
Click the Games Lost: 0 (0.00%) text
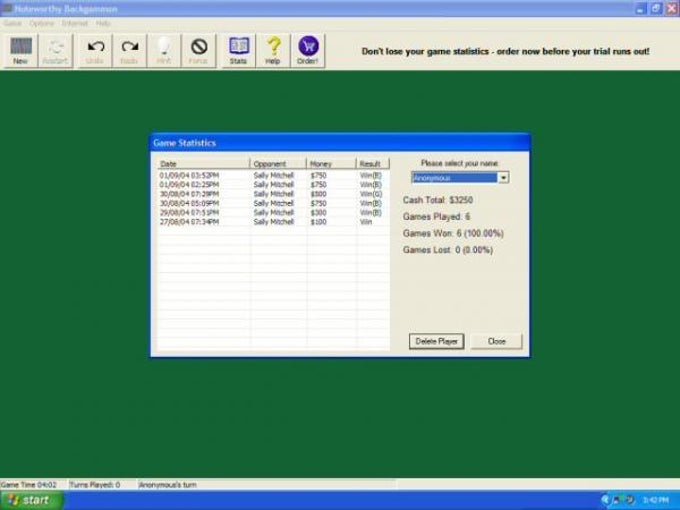click(448, 250)
